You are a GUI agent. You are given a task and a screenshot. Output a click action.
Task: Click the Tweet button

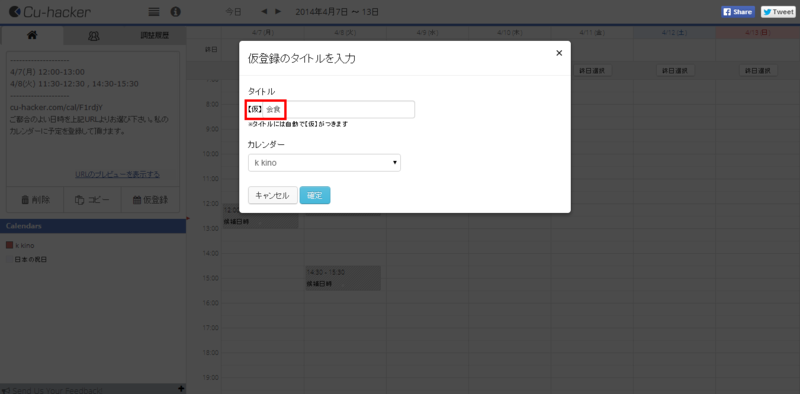click(778, 12)
